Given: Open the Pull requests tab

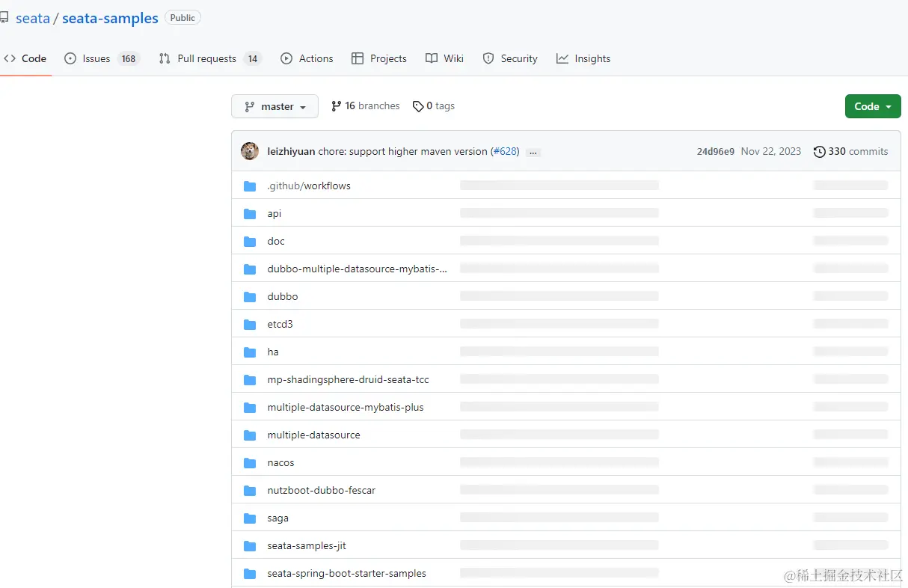Looking at the screenshot, I should (210, 58).
